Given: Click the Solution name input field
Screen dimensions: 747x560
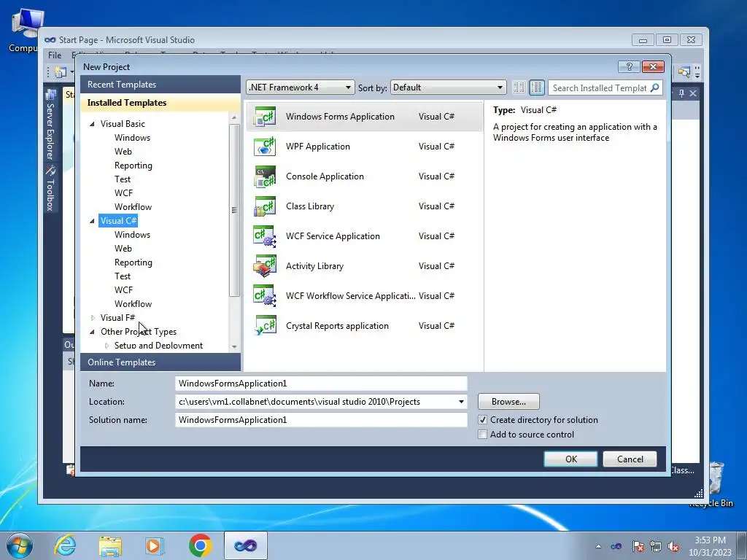Looking at the screenshot, I should point(321,420).
